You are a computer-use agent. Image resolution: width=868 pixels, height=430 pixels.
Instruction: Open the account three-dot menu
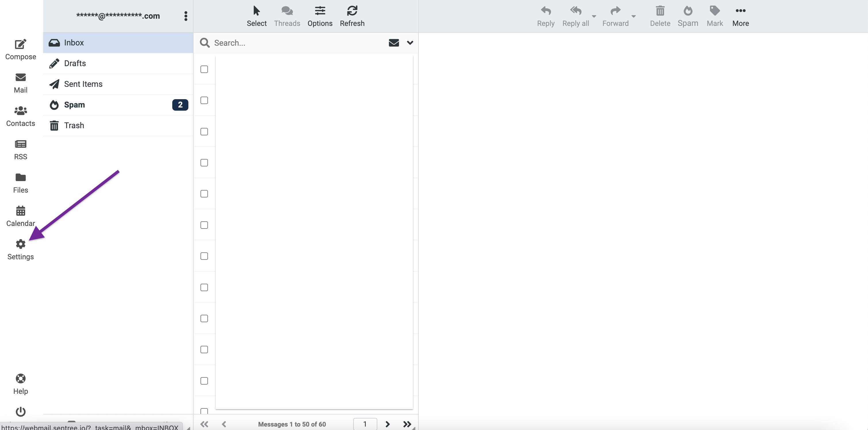[x=186, y=16]
